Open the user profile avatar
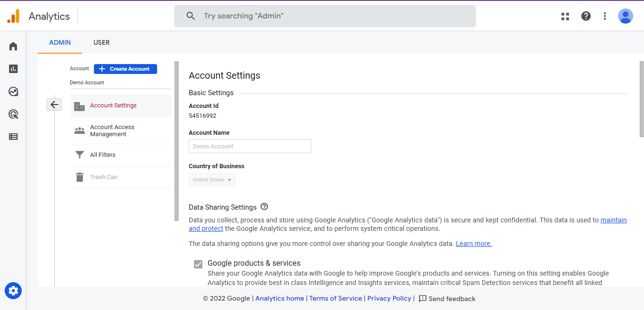Viewport: 644px width, 310px height. point(626,16)
